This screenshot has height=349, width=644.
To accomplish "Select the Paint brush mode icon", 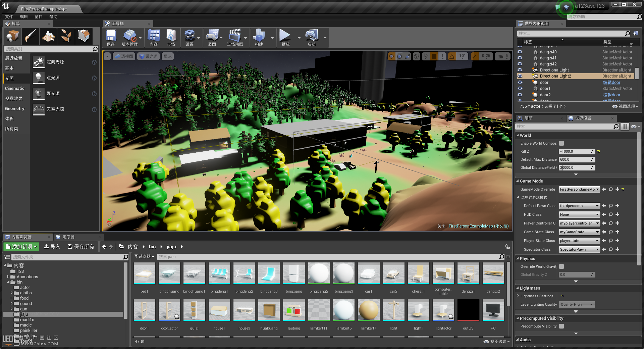I will pos(31,36).
